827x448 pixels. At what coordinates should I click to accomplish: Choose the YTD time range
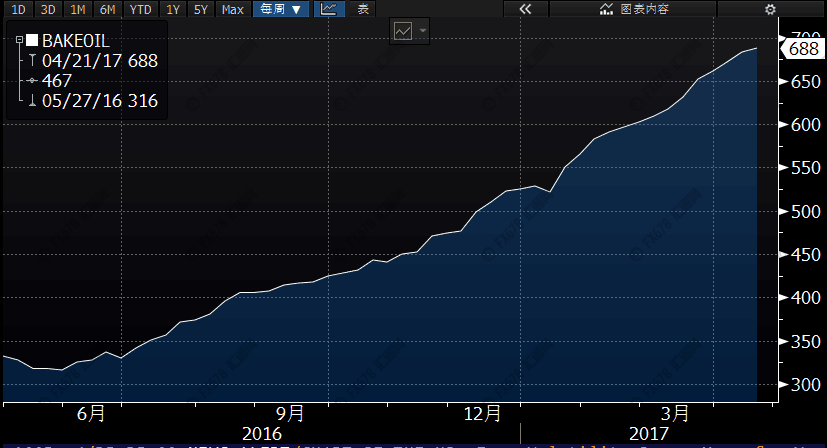(x=141, y=9)
